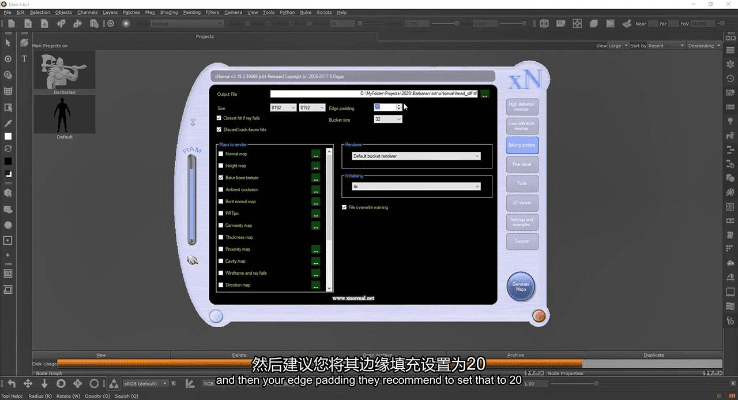The height and width of the screenshot is (400, 738).
Task: Open High definition meshes section in xNormal
Action: 522,106
